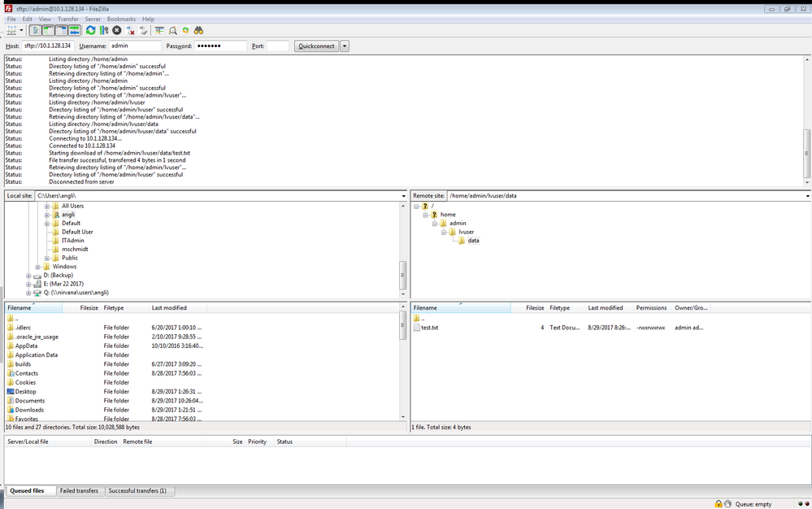Viewport: 812px width, 509px height.
Task: Switch to the Queued files tab
Action: [x=28, y=491]
